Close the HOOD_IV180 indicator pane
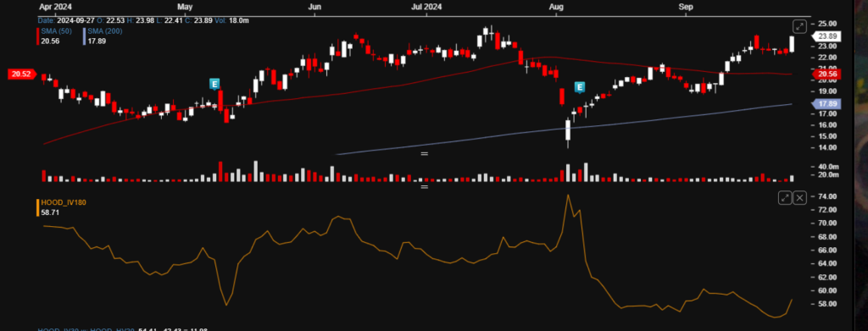This screenshot has width=868, height=331. coord(800,198)
